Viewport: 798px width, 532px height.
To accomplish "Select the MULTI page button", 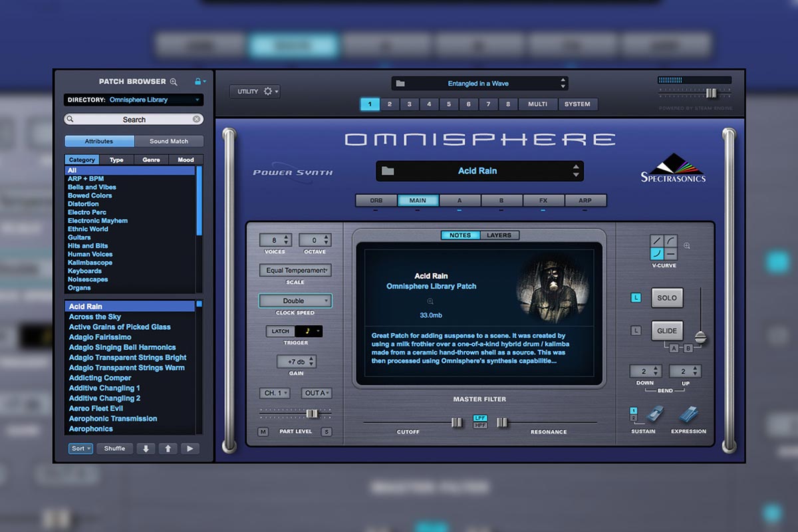I will [537, 104].
